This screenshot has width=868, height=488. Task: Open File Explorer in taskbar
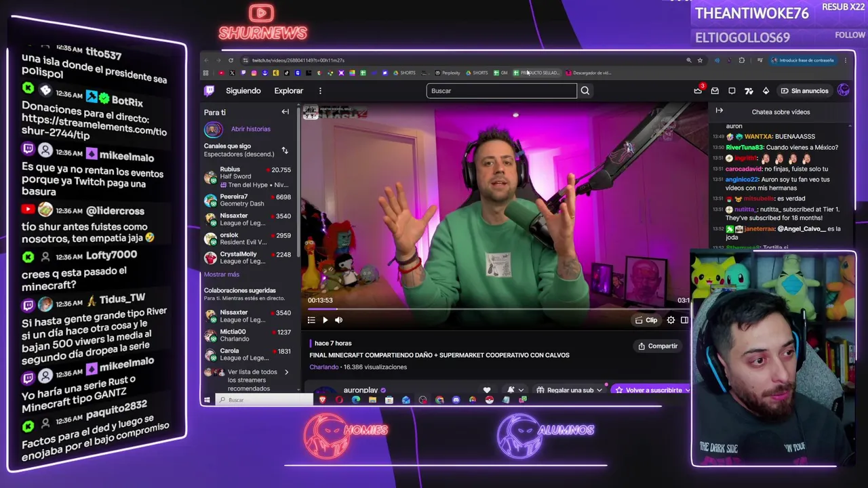(x=372, y=400)
